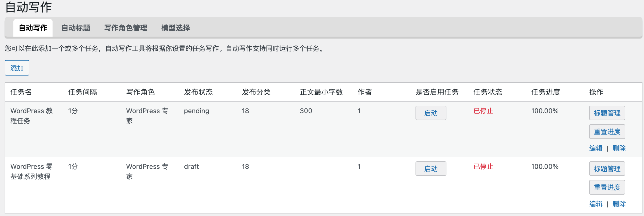This screenshot has height=216, width=644.
Task: Click the 添加 button to add task
Action: (x=17, y=68)
